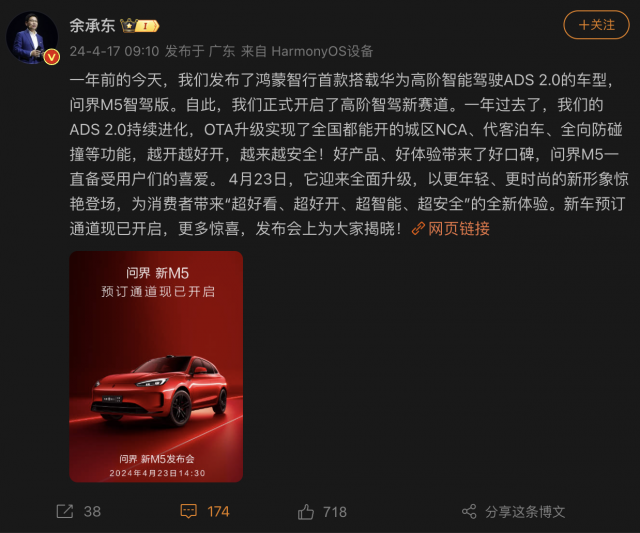Open the 网页链接 web link

459,229
